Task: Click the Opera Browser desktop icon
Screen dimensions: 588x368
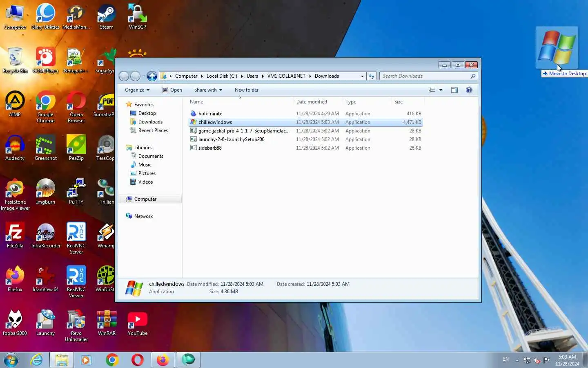Action: pos(76,107)
